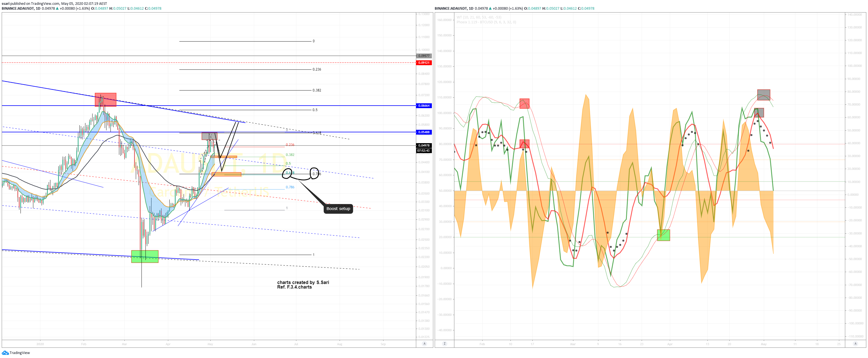Screen dimensions: 868x358
Task: Click right chart BINANCE:ADAUSDT, 1D symbol title
Action: pos(454,9)
